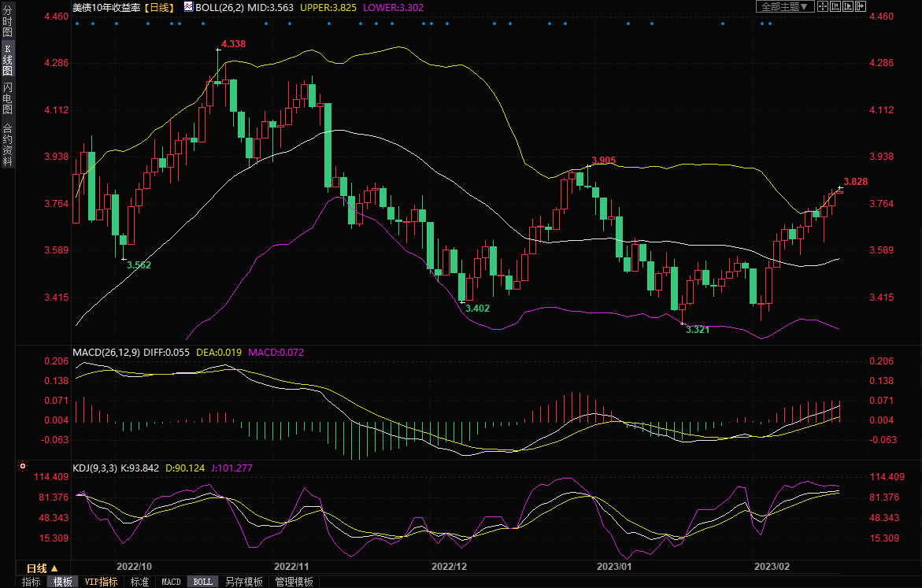Click the crosshair cursor icon
Screen dimensions: 922x588
pos(824,6)
